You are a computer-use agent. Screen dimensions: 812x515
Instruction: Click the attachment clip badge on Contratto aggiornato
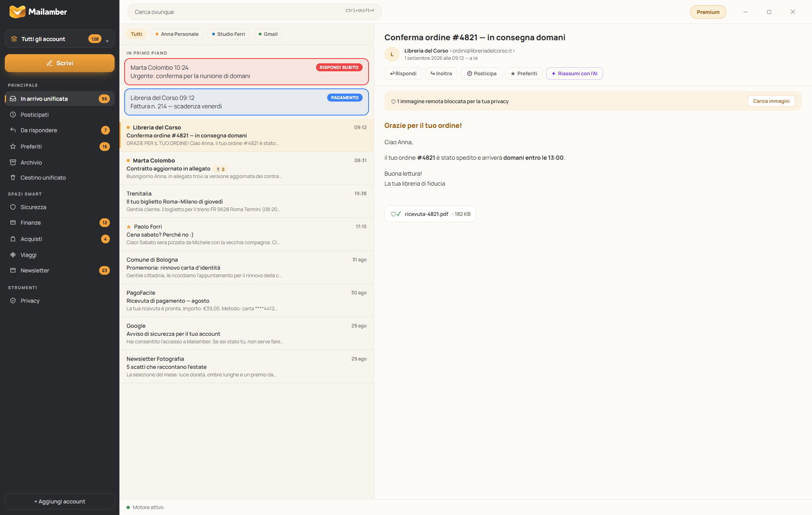(221, 169)
